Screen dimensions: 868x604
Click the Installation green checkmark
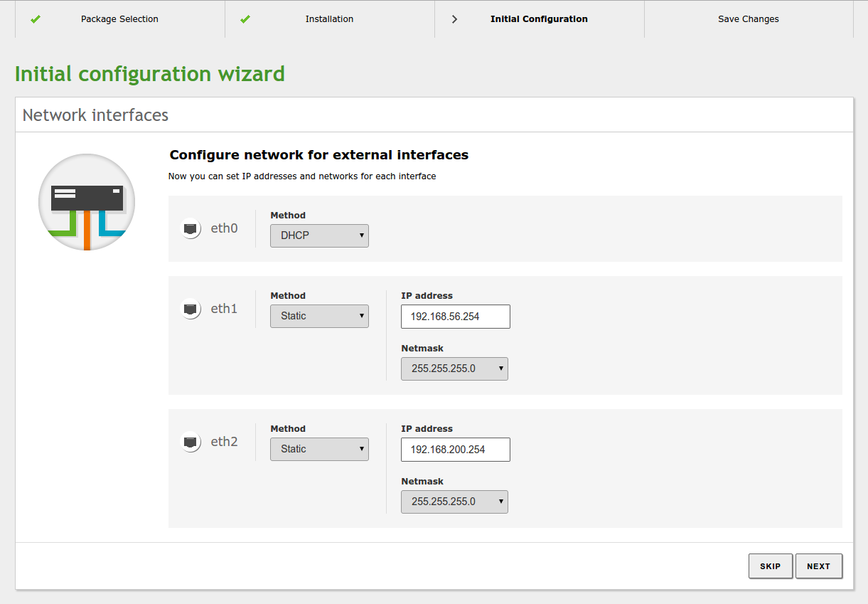[245, 19]
